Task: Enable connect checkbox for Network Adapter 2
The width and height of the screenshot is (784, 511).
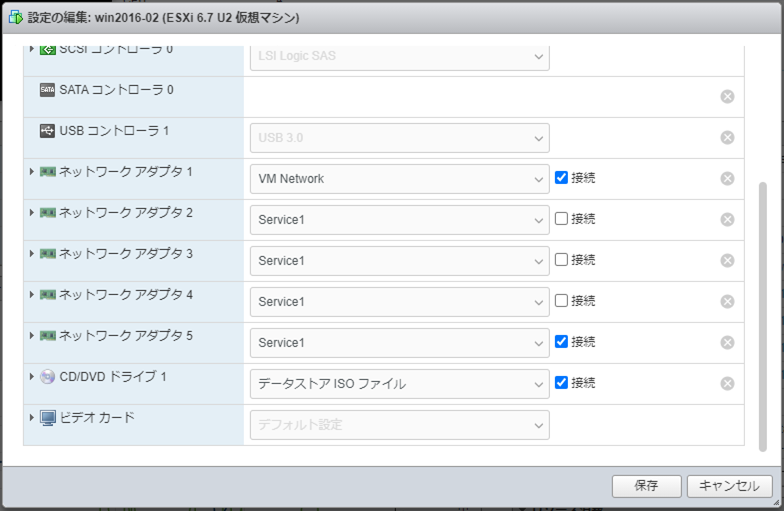Action: pyautogui.click(x=562, y=219)
